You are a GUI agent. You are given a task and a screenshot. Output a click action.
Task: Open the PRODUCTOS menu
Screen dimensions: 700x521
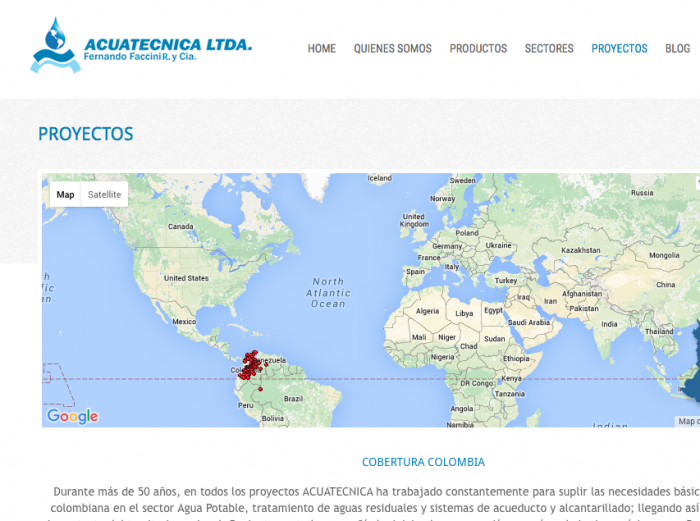478,48
